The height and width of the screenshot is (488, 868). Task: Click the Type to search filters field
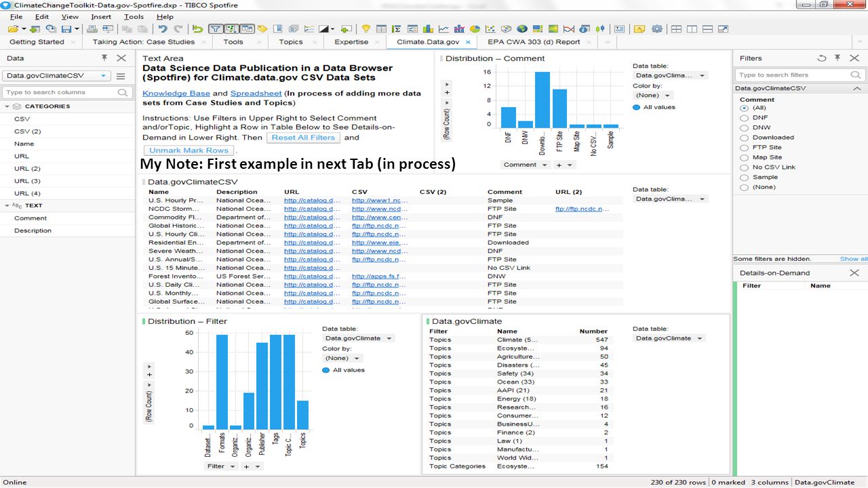tap(800, 75)
